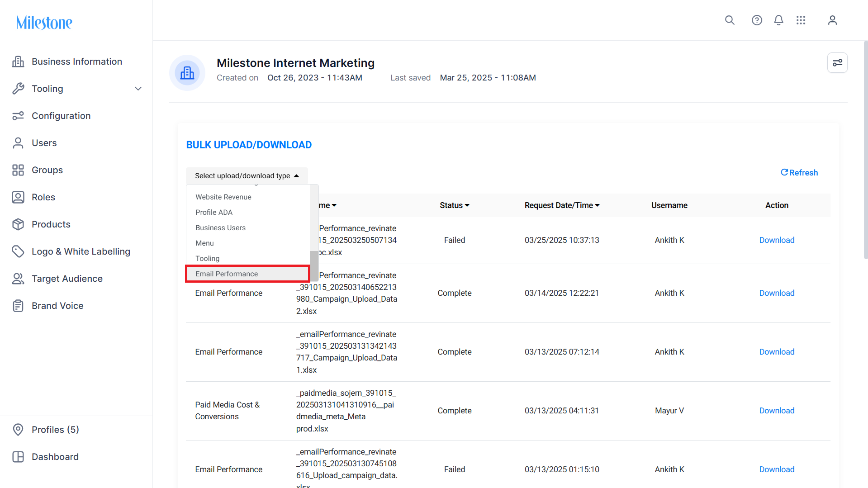
Task: Click the Configuration sliders icon
Action: tap(18, 116)
